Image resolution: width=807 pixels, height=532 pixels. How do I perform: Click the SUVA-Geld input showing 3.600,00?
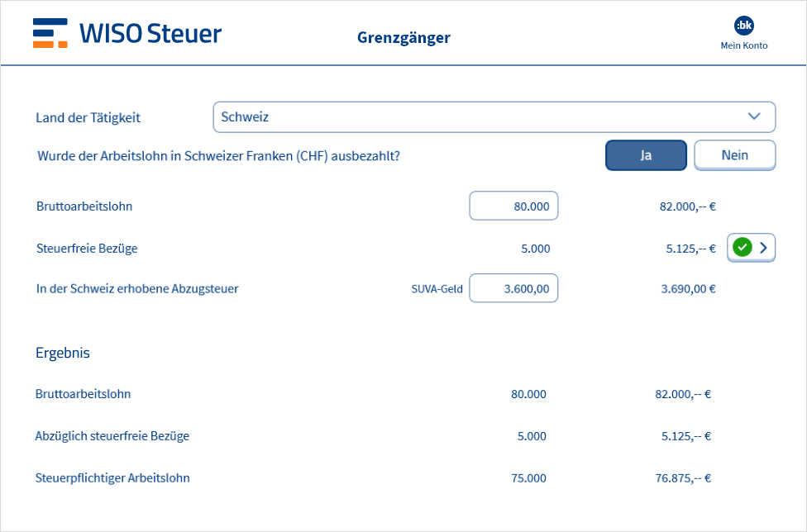click(x=513, y=289)
